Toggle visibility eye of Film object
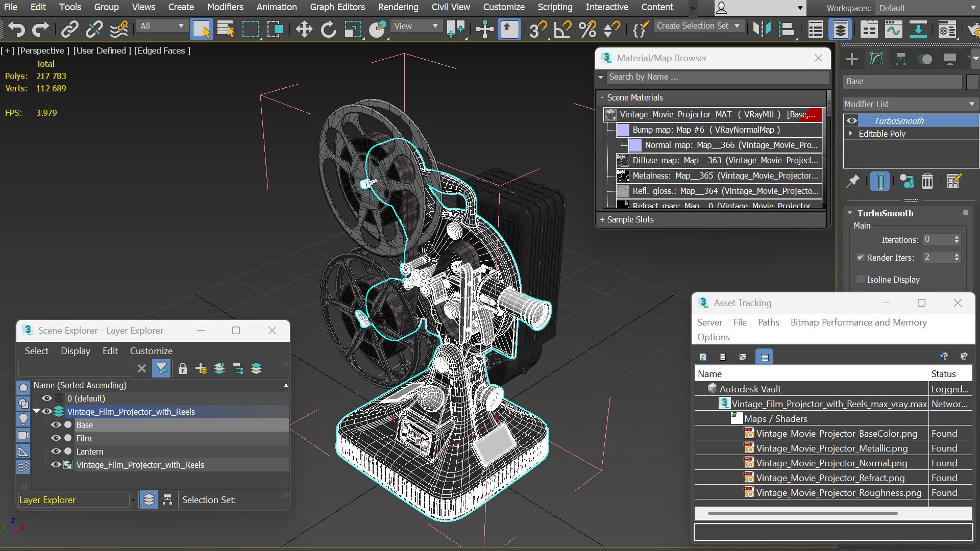This screenshot has width=980, height=551. click(x=56, y=438)
